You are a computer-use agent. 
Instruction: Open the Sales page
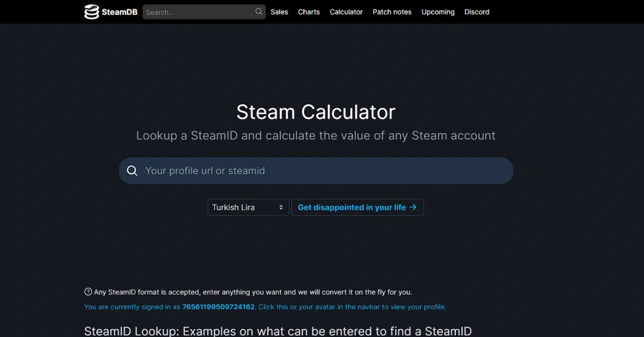click(279, 11)
